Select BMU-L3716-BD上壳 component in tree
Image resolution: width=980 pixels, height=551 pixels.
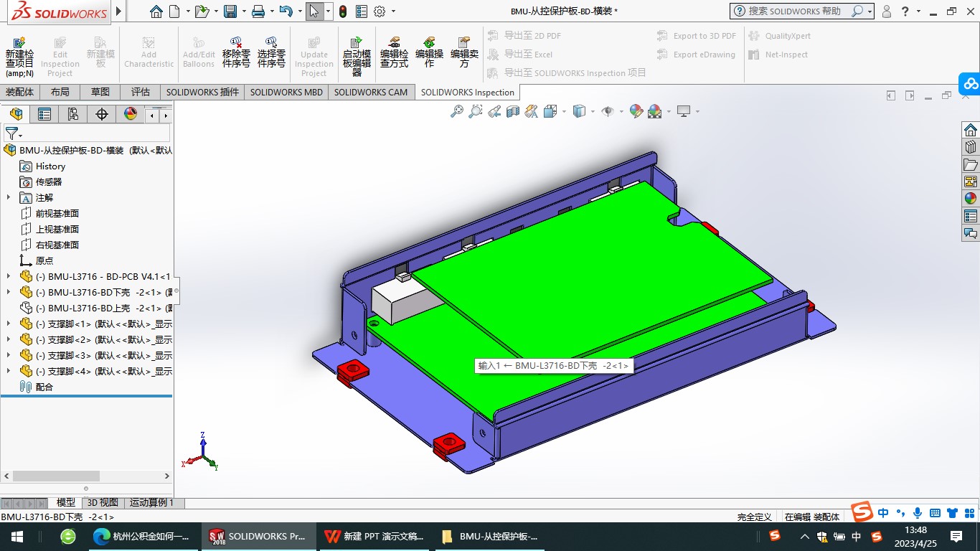[95, 308]
